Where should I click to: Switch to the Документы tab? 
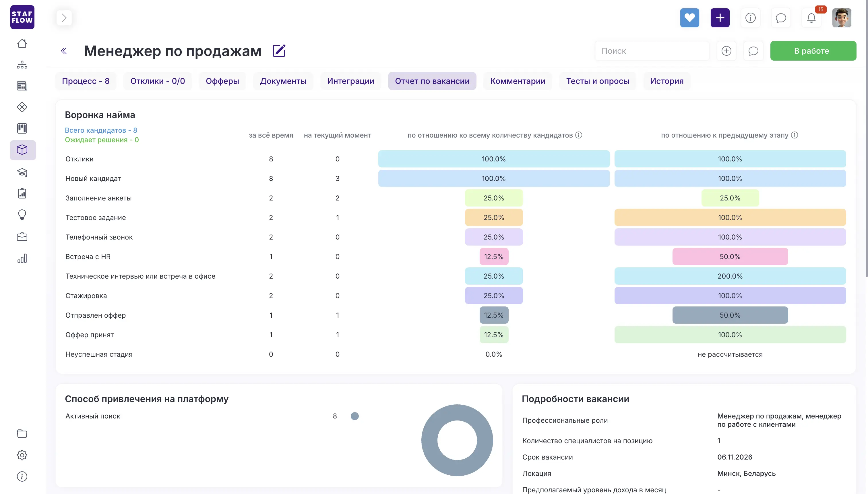(x=283, y=81)
